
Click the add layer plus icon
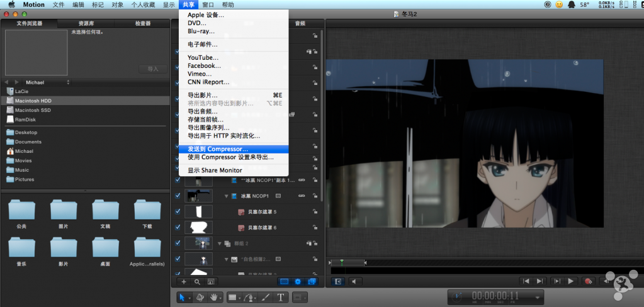click(184, 282)
